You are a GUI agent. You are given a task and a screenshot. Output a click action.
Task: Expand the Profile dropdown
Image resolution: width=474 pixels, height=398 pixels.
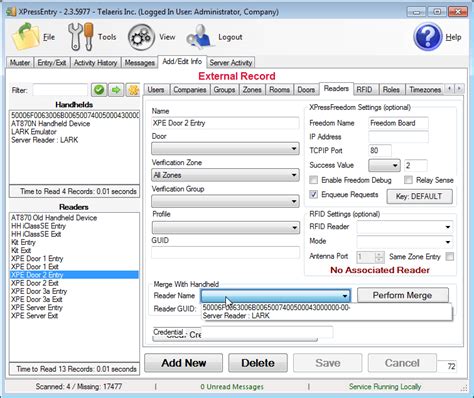point(225,228)
